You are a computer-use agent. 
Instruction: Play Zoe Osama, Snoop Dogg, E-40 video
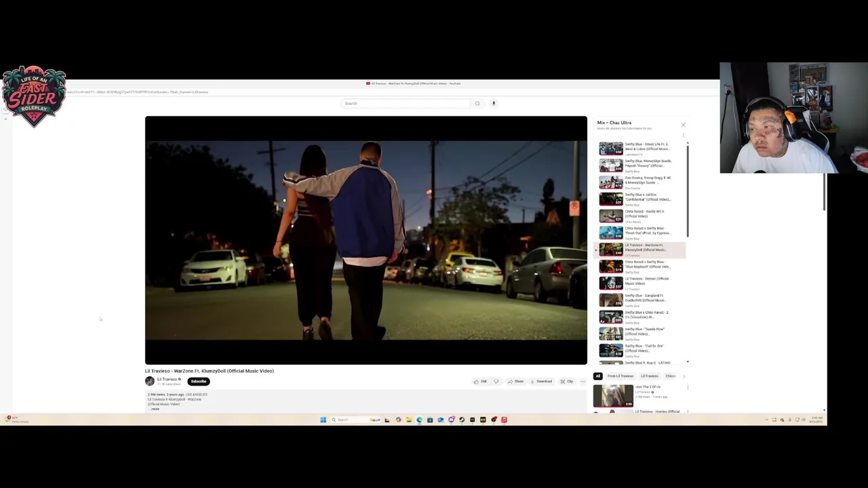641,182
